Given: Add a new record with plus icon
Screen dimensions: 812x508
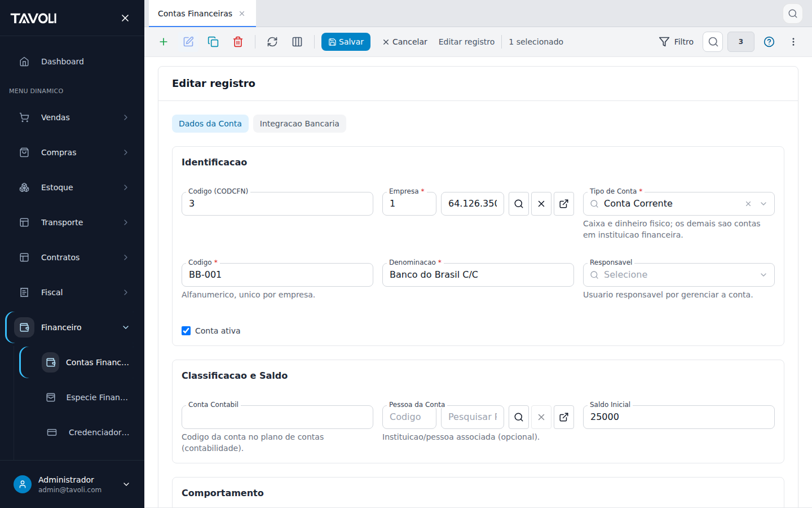Looking at the screenshot, I should click(164, 42).
